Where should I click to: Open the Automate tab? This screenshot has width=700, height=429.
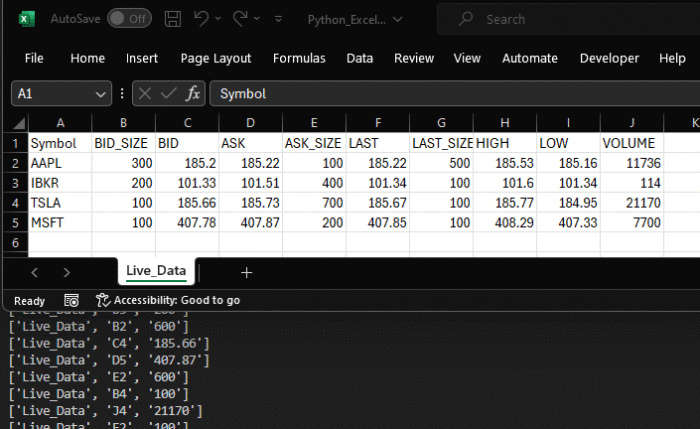[530, 58]
